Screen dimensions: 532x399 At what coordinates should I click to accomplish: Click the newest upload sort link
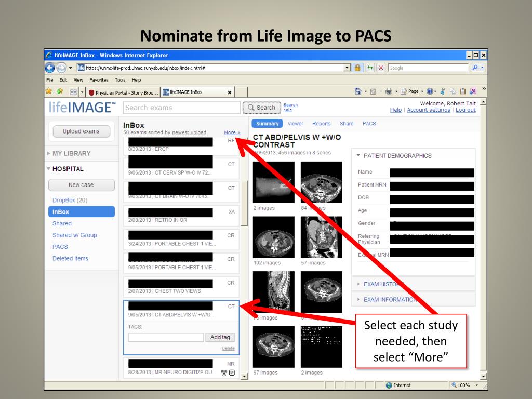[189, 132]
